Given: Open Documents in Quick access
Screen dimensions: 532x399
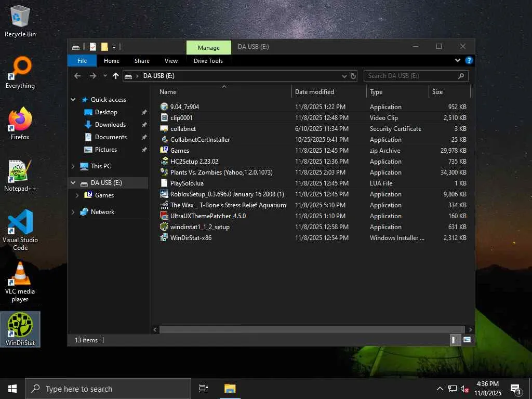Looking at the screenshot, I should 111,137.
